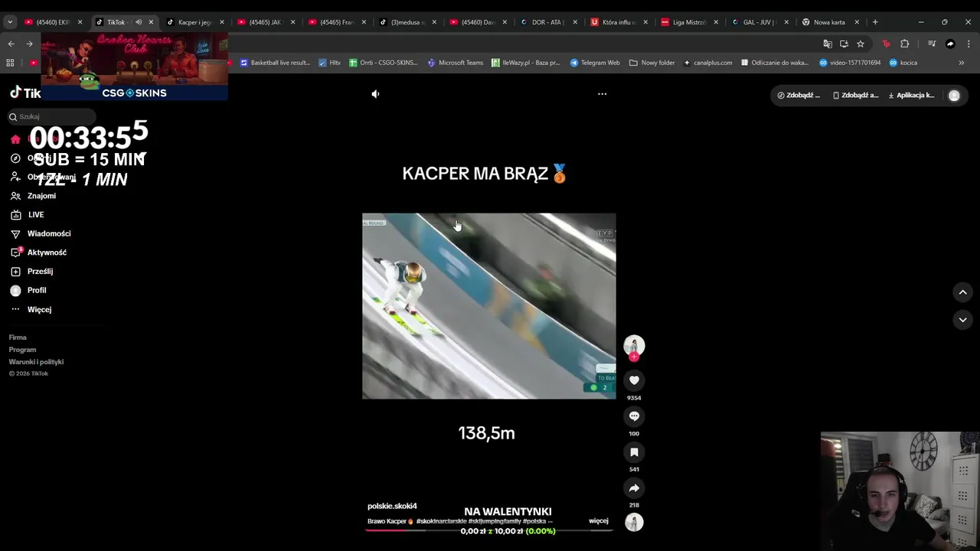Share the video using the arrow icon
The image size is (980, 551).
pos(634,488)
